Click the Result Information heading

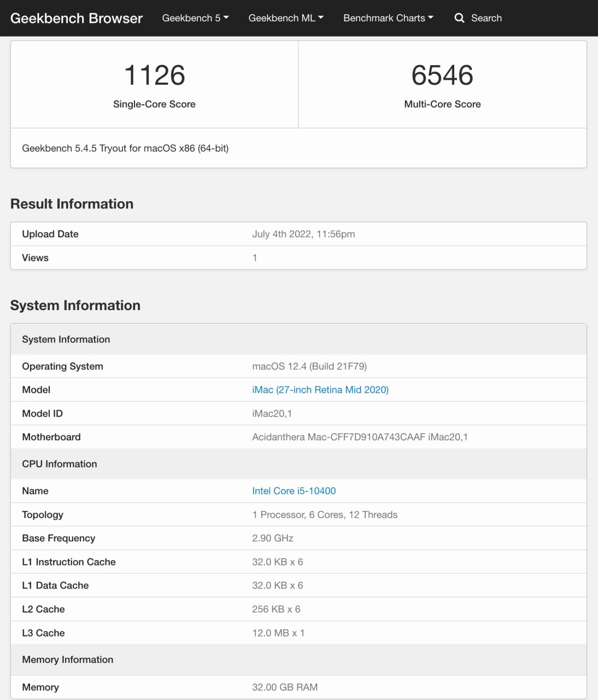[x=72, y=204]
